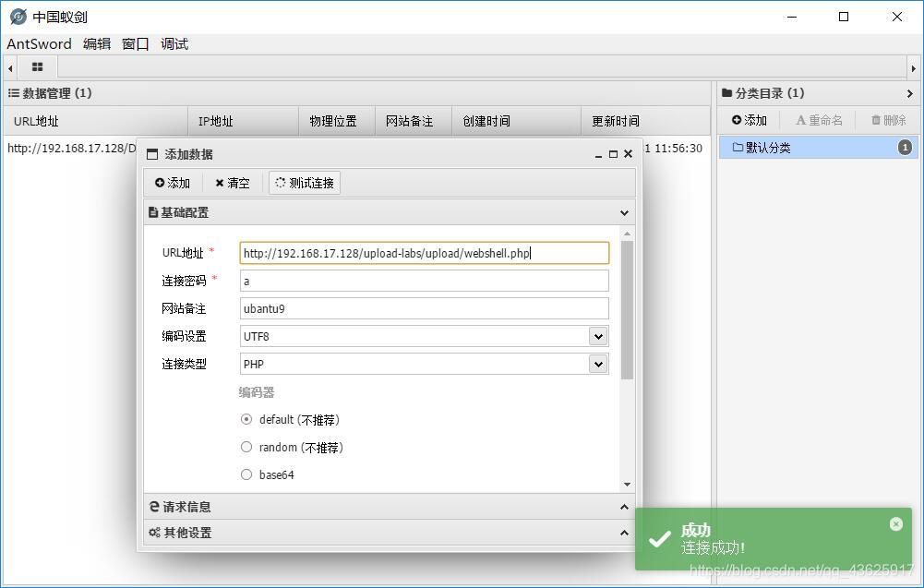Click the 添加 button in the dialog toolbar
Image resolution: width=924 pixels, height=588 pixels.
coord(173,184)
